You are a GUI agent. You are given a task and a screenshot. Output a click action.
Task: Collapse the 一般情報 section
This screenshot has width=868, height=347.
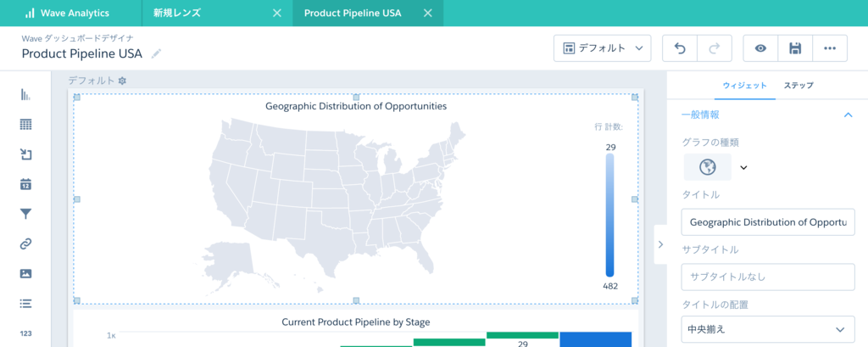(x=847, y=115)
